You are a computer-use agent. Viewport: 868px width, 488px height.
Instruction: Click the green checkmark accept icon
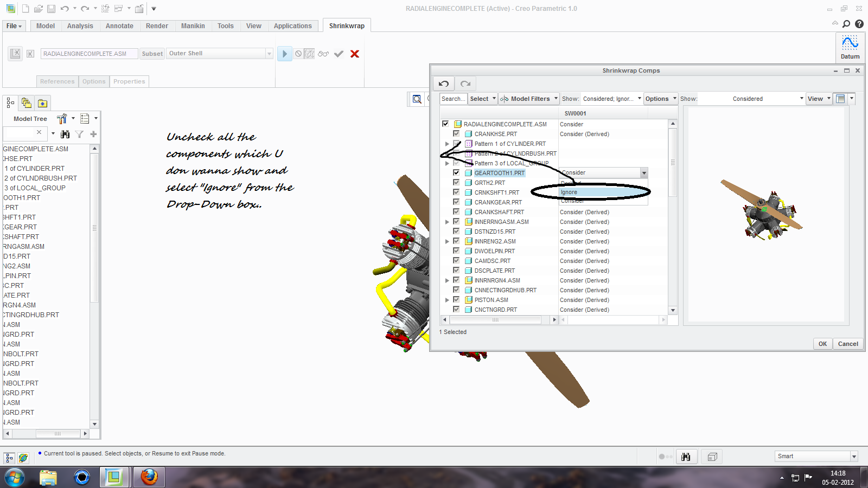pyautogui.click(x=339, y=54)
